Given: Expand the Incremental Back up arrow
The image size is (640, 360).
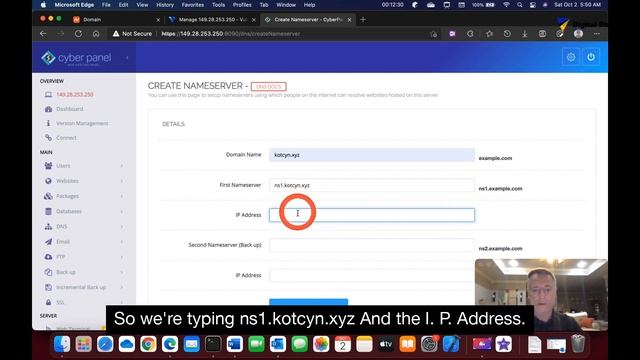Looking at the screenshot, I should (x=122, y=287).
